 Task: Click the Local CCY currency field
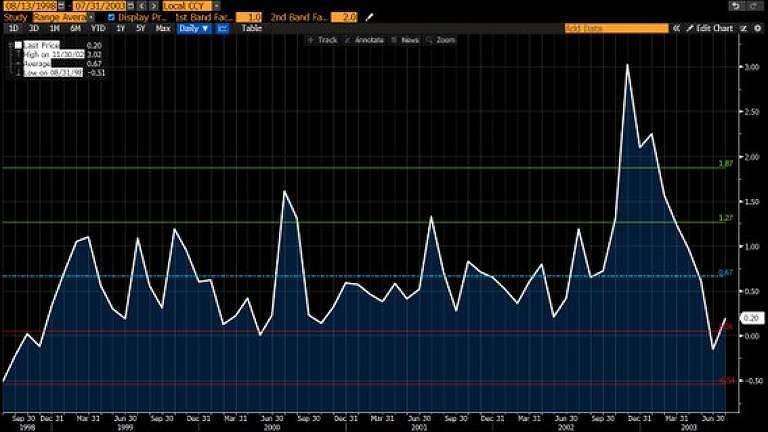point(188,6)
